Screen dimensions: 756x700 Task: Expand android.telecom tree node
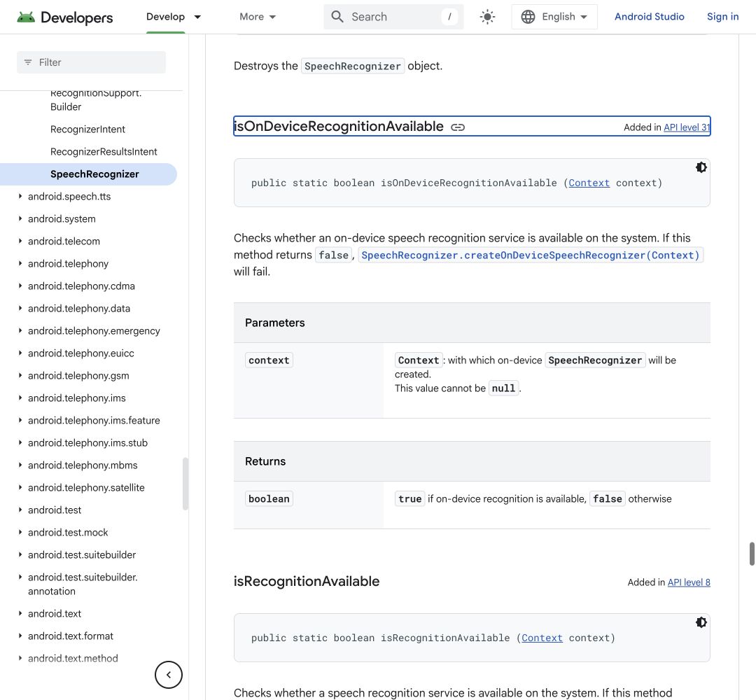coord(20,241)
